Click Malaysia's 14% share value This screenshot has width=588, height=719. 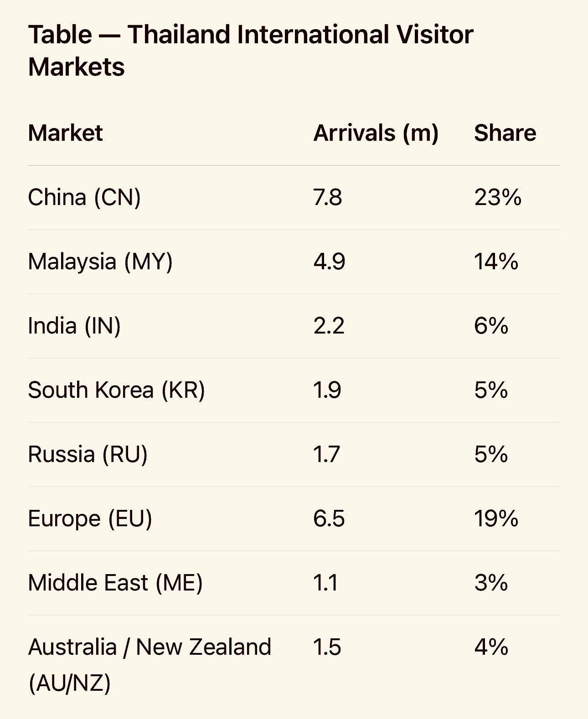coord(496,262)
